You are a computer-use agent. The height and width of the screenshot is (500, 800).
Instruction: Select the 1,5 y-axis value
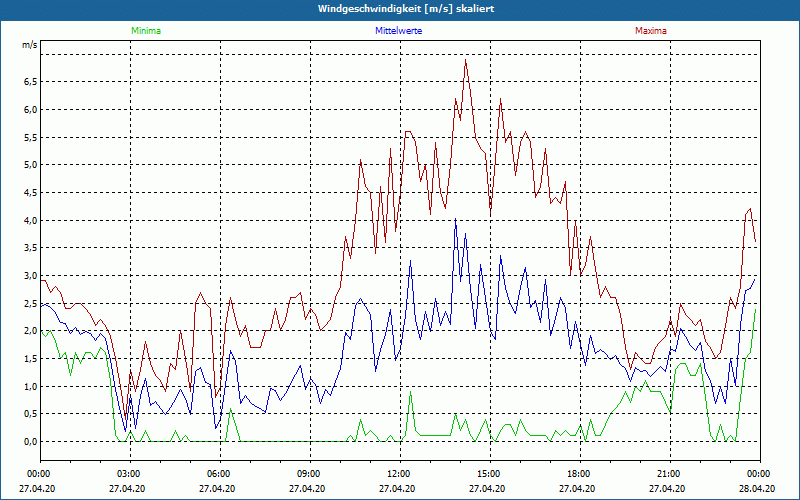[31, 359]
